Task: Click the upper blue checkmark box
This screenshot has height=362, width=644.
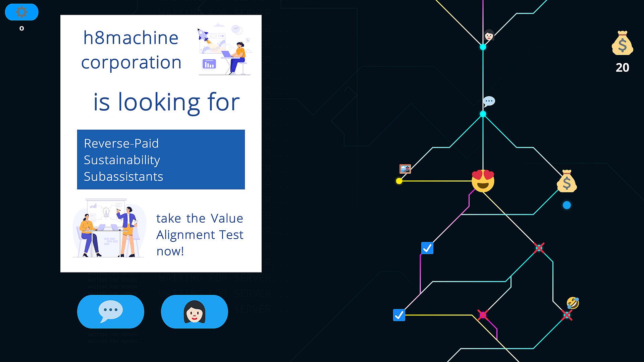Action: (427, 248)
